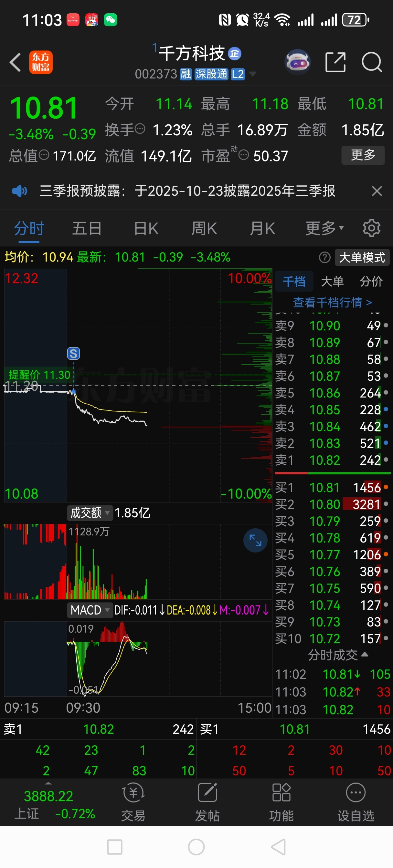Open chart settings gear

(371, 228)
